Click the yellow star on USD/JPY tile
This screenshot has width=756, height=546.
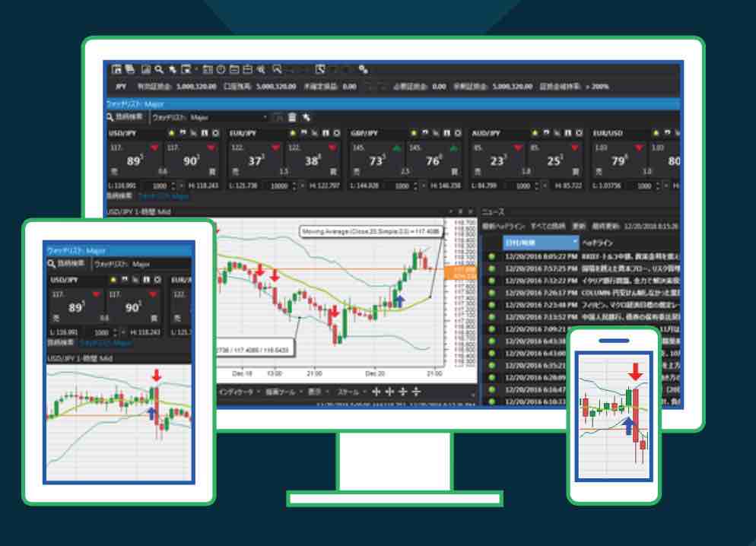(171, 132)
